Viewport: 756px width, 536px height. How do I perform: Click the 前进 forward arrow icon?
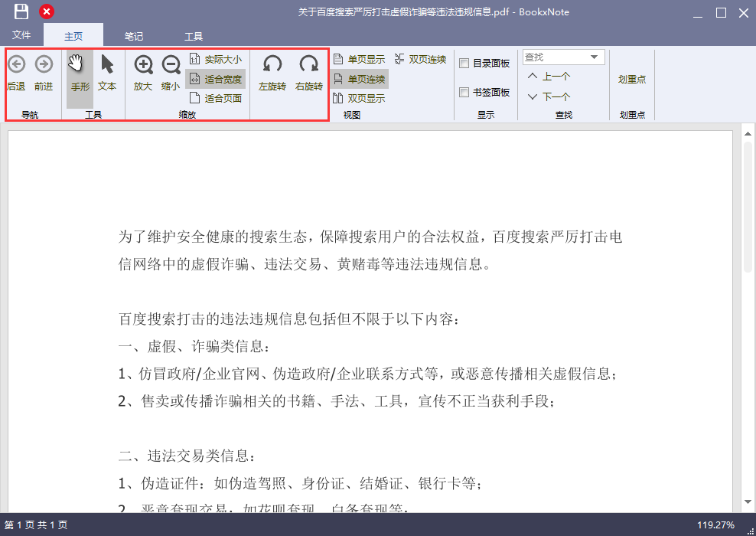pyautogui.click(x=44, y=64)
